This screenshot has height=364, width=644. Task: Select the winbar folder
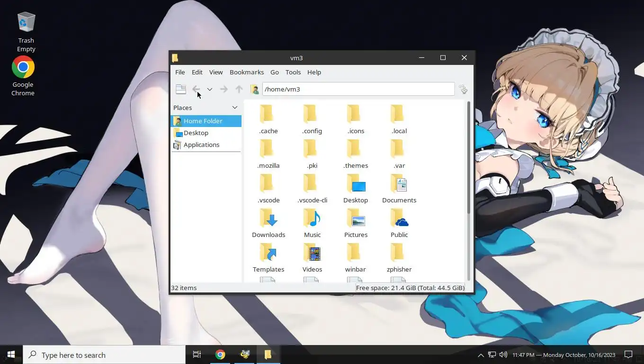pos(356,258)
